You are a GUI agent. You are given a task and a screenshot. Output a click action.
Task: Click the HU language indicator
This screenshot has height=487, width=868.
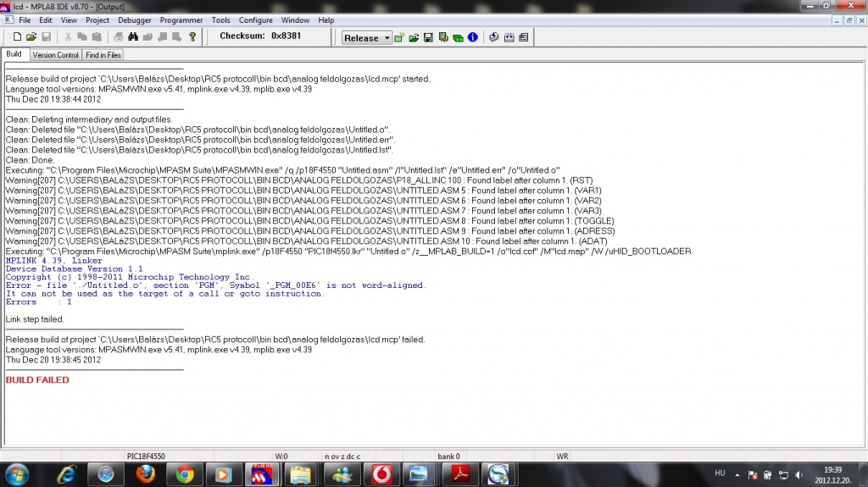tap(720, 473)
